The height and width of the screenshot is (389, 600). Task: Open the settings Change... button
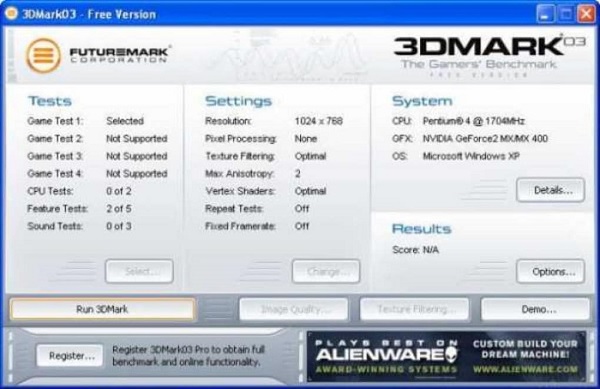pos(326,272)
